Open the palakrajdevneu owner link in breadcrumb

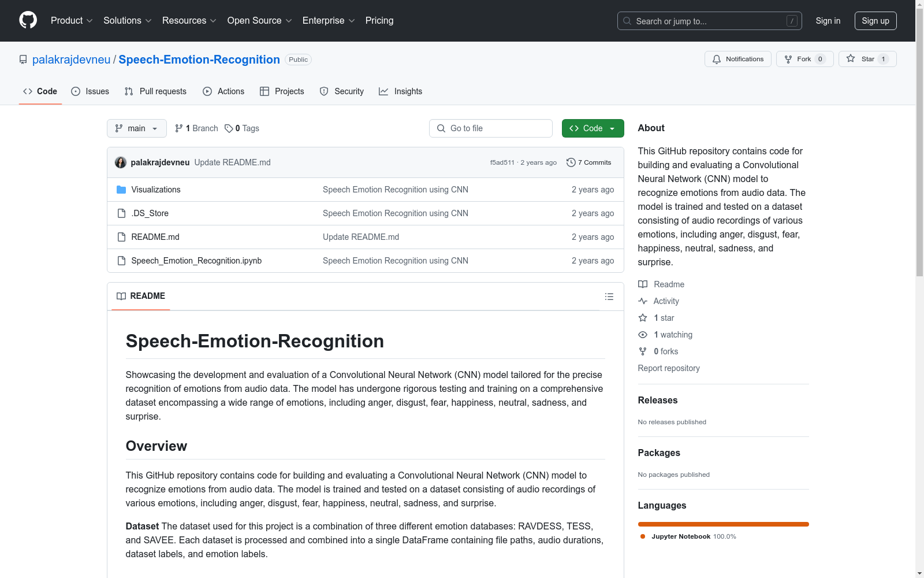(71, 60)
